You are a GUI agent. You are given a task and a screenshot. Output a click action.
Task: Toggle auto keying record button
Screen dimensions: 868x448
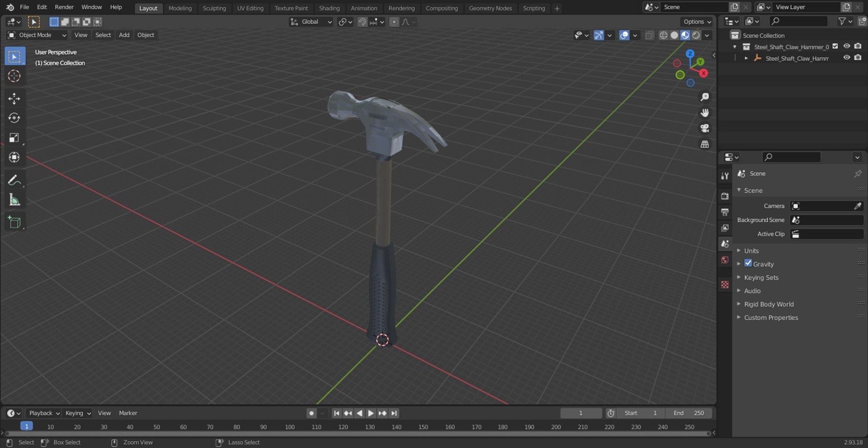coord(311,413)
